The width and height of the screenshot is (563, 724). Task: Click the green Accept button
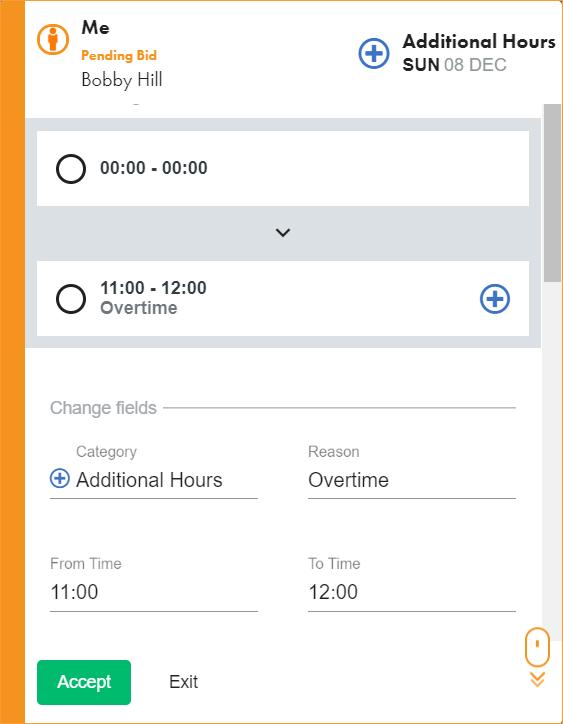(x=84, y=682)
